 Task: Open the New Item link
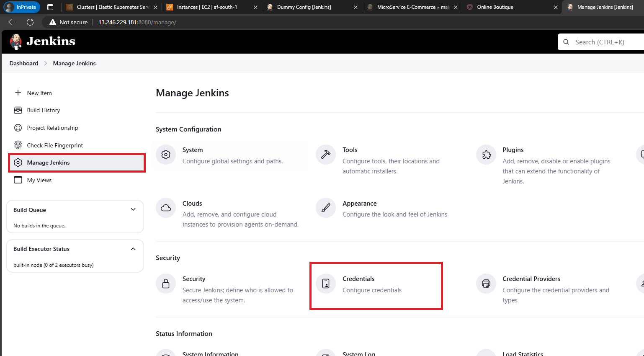(x=39, y=93)
